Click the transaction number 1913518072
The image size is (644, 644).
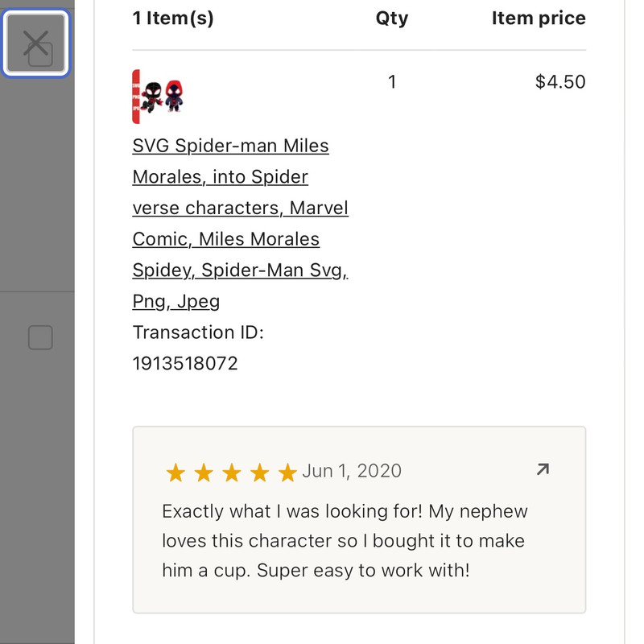point(185,363)
